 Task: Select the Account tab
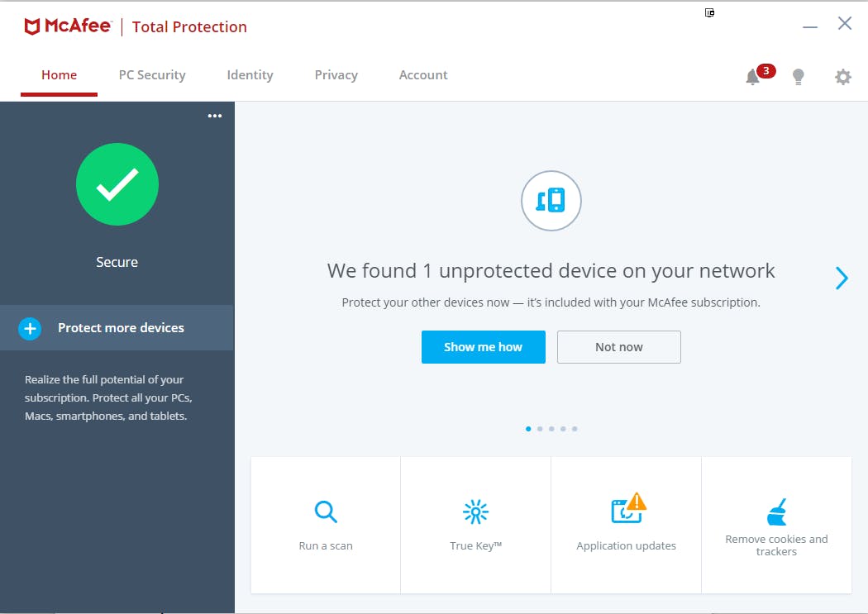click(x=423, y=75)
